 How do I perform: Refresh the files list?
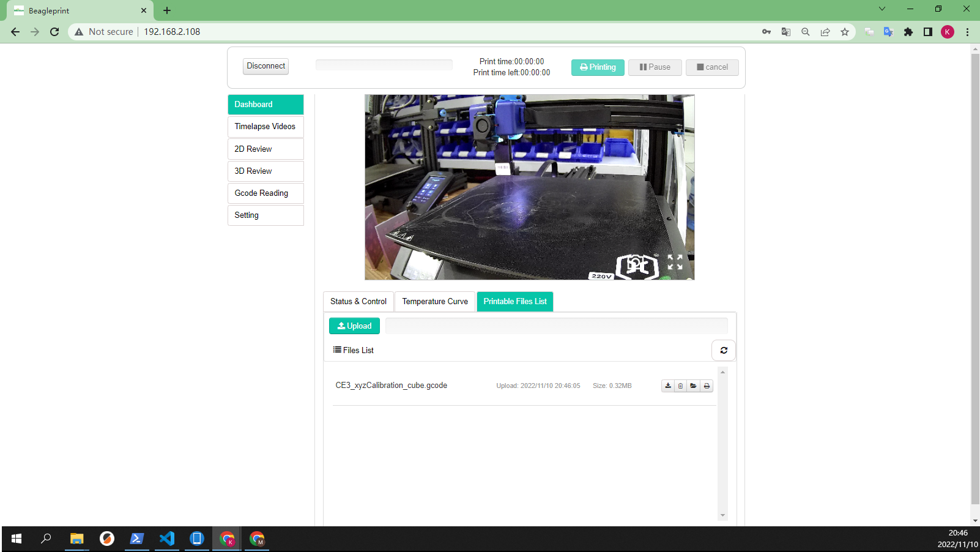724,350
